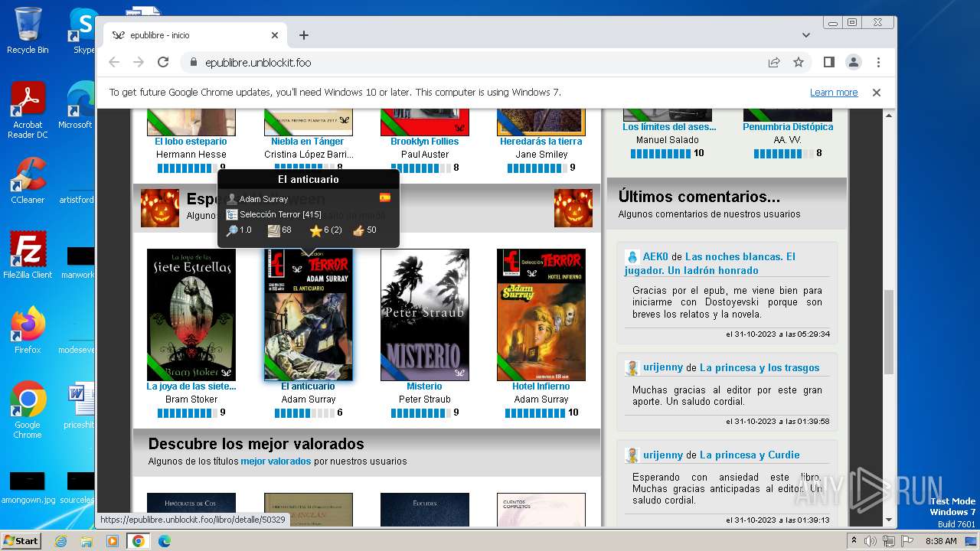Open Acrobat Reader DC desktop icon
Viewport: 980px width, 551px height.
(x=28, y=110)
